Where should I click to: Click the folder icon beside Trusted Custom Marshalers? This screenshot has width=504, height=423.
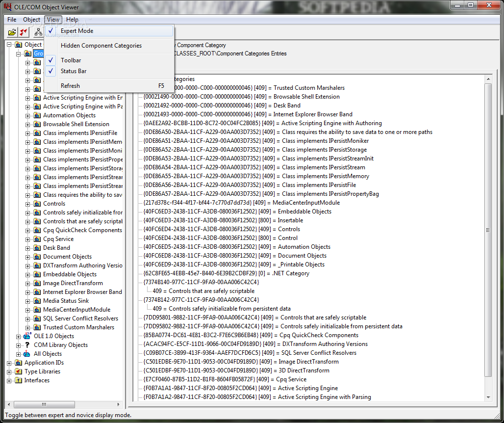click(37, 327)
